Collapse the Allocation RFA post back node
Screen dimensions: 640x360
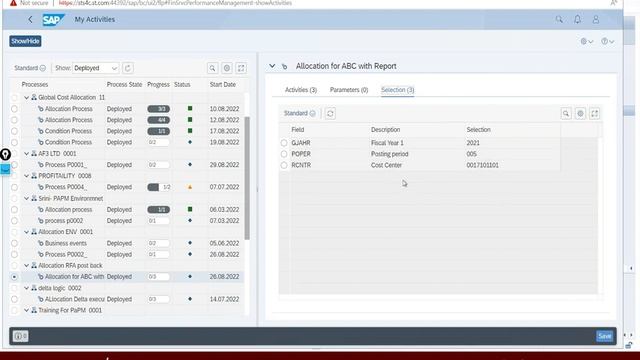(27, 265)
